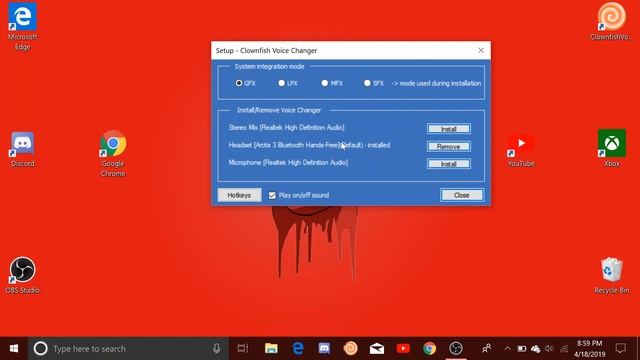Open Edge from the taskbar
Screen dimensions: 640x360
298,349
